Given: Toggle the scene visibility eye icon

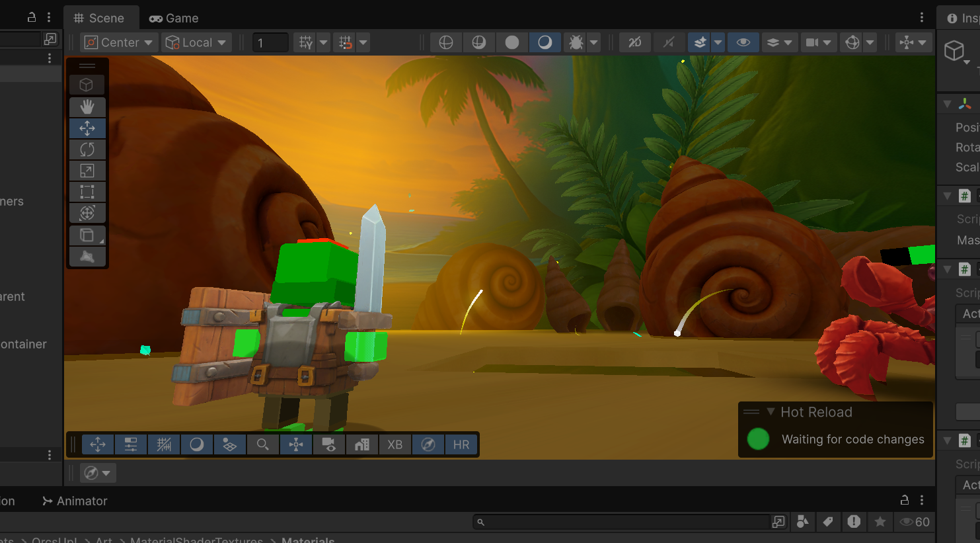Looking at the screenshot, I should [743, 42].
